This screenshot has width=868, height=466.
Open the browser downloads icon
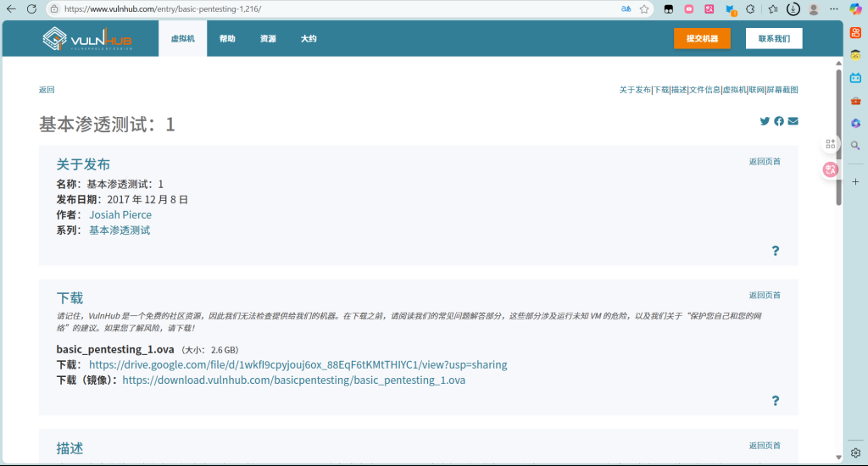pyautogui.click(x=793, y=9)
